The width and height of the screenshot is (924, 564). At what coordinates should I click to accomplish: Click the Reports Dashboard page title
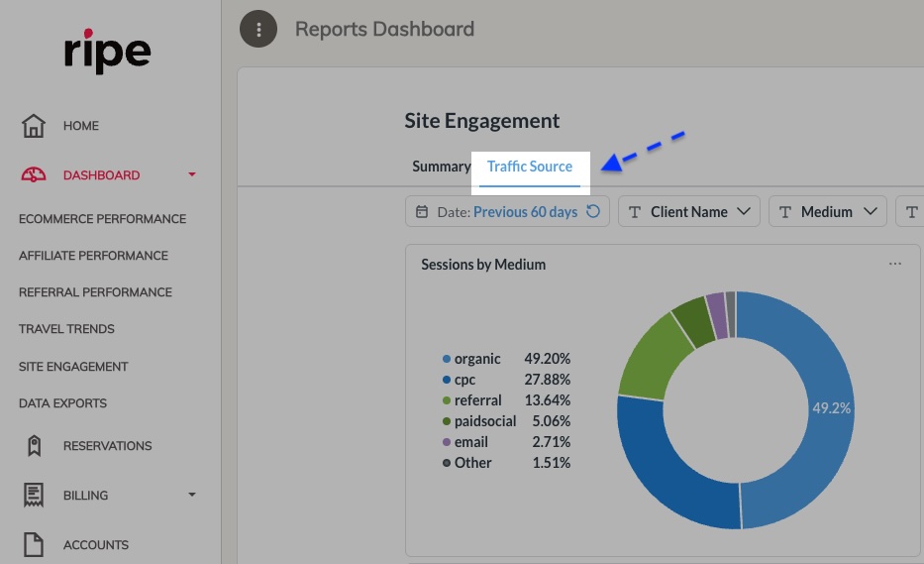pyautogui.click(x=384, y=29)
